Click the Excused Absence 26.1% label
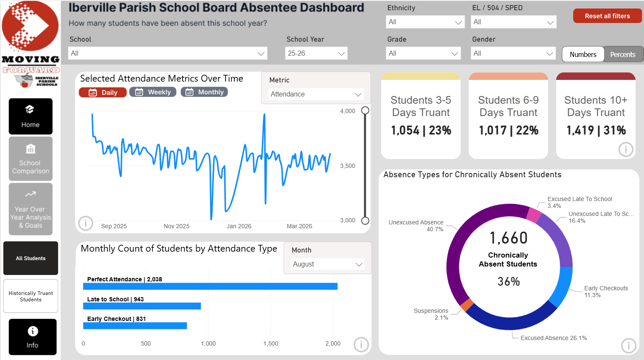Screen dimensions: 644x360 [x=554, y=338]
